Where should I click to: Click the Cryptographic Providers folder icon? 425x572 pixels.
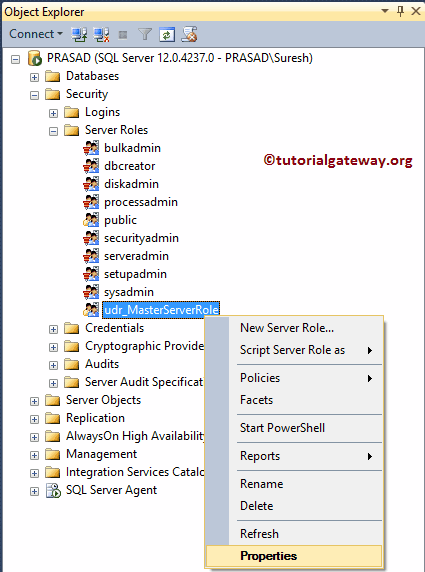72,346
